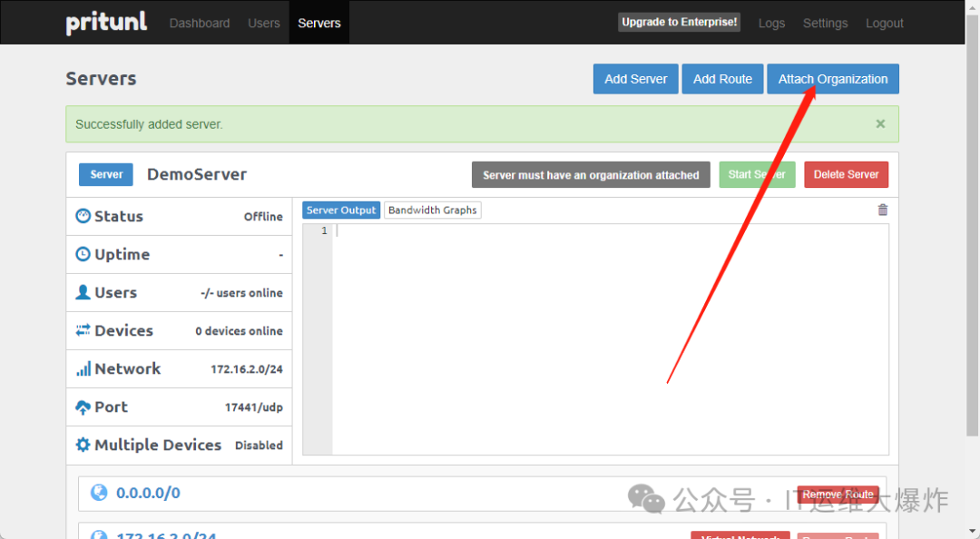Click the pritunl logo
Screen dimensions: 980x539
pyautogui.click(x=106, y=23)
